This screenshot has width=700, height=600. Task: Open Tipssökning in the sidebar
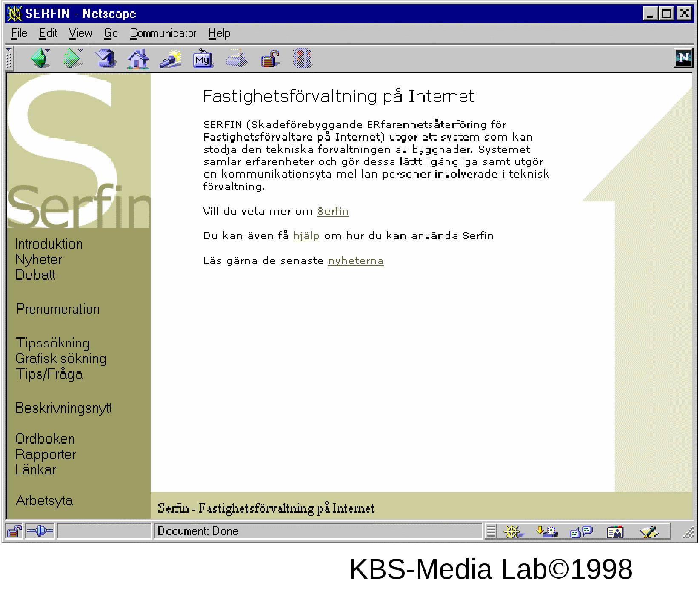tap(53, 343)
